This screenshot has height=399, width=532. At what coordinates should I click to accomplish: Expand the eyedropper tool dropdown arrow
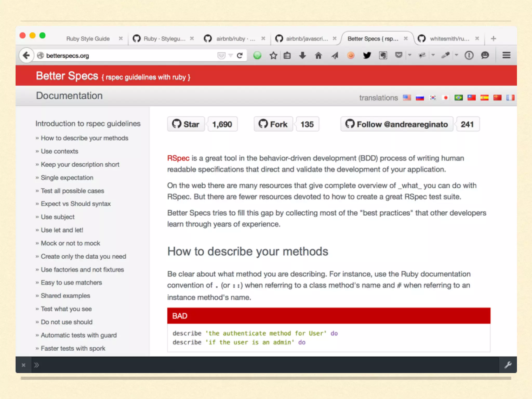click(456, 55)
